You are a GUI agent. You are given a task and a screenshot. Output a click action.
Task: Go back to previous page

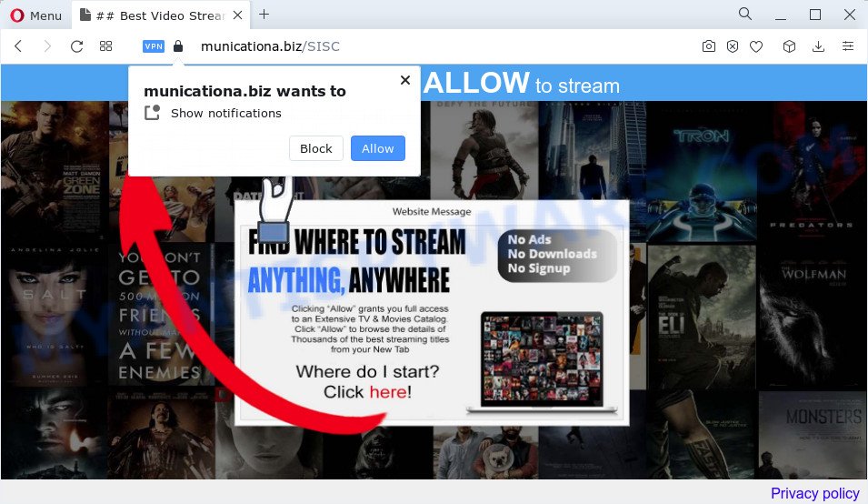18,46
